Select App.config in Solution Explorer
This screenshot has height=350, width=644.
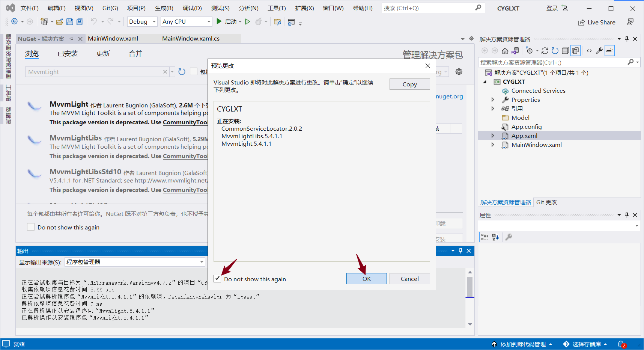click(526, 127)
